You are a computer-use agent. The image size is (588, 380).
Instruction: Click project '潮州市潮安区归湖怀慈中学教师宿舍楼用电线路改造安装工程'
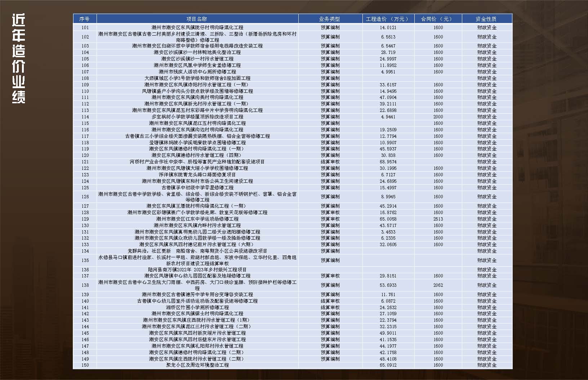pyautogui.click(x=197, y=46)
